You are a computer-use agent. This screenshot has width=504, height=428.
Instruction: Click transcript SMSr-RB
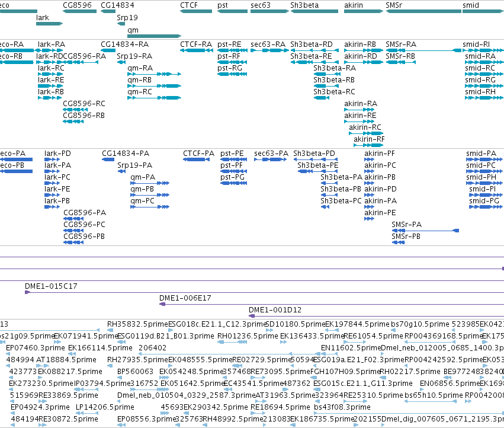[400, 56]
